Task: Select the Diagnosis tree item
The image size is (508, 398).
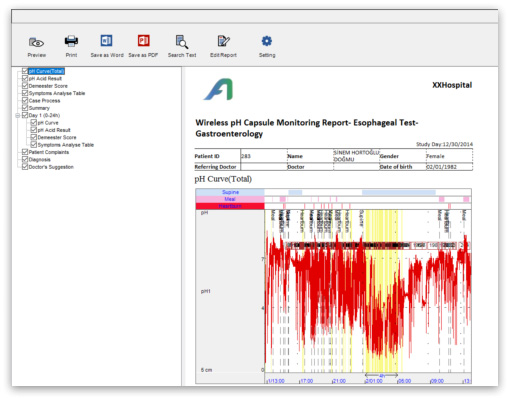Action: tap(39, 159)
